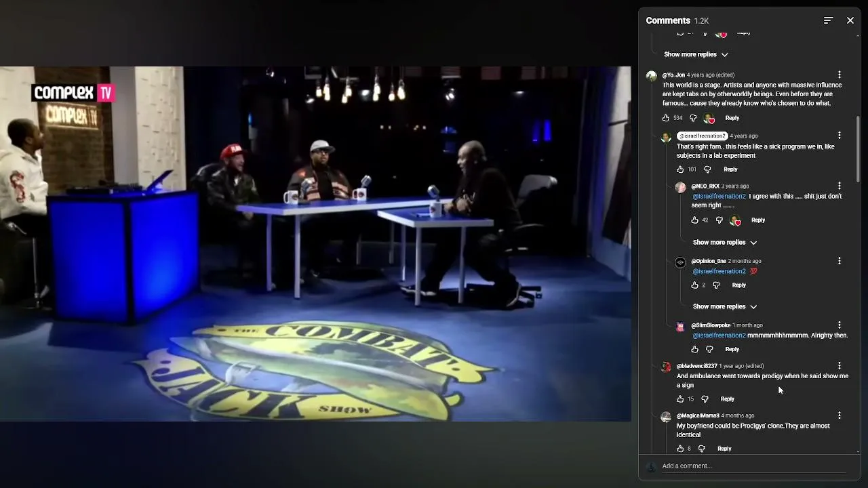Click the comments panel scrollbar thumb

click(x=858, y=149)
